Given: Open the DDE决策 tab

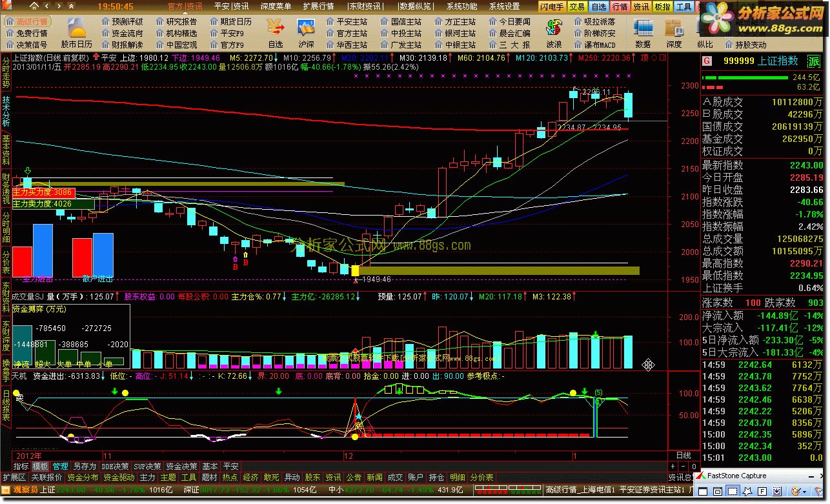Looking at the screenshot, I should click(115, 466).
